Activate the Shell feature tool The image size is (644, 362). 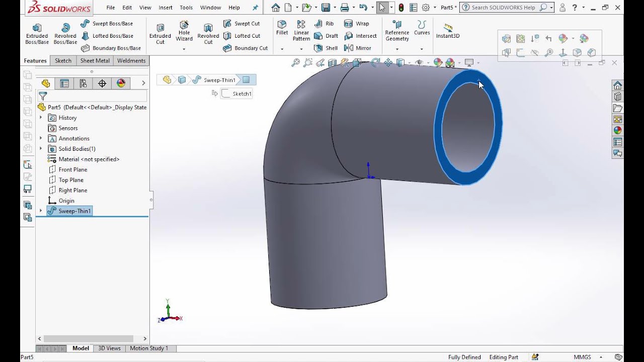pos(326,48)
